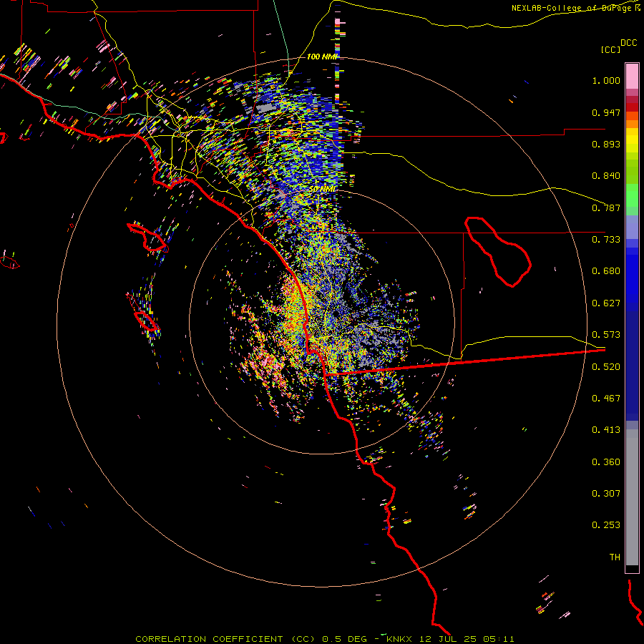This screenshot has width=644, height=644.
Task: Click the 0.360 legend value
Action: click(x=606, y=462)
